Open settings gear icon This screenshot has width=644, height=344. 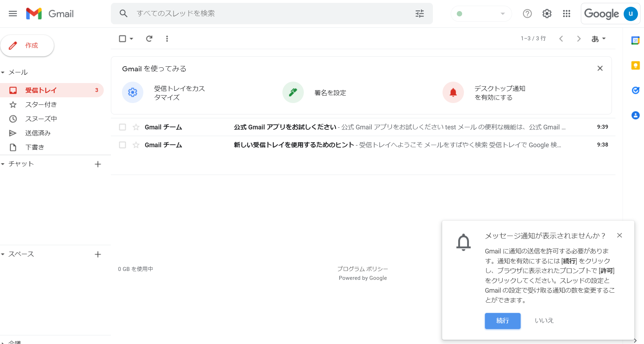tap(547, 14)
